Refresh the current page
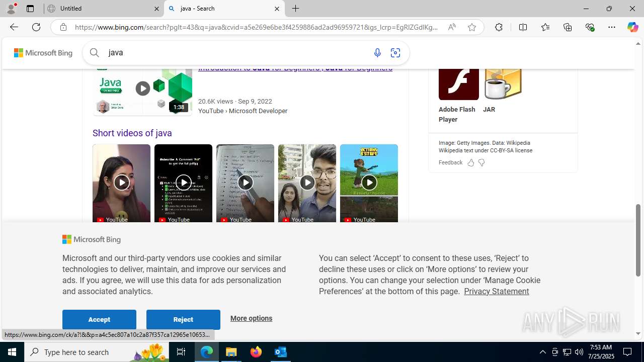Viewport: 644px width, 362px height. [36, 27]
